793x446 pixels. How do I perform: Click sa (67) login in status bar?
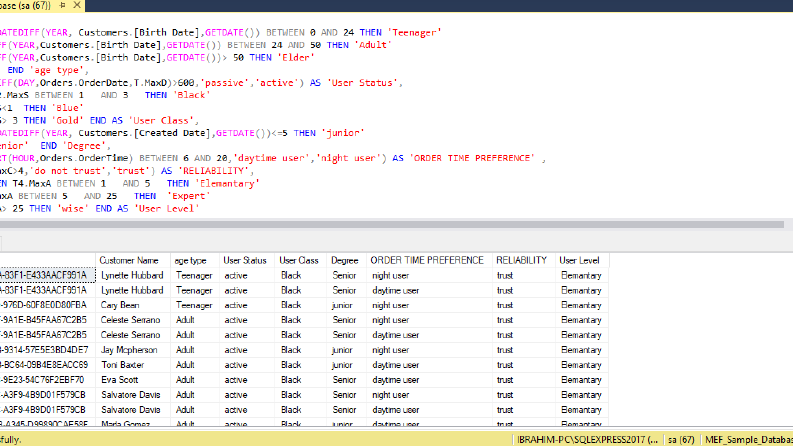[x=681, y=440]
